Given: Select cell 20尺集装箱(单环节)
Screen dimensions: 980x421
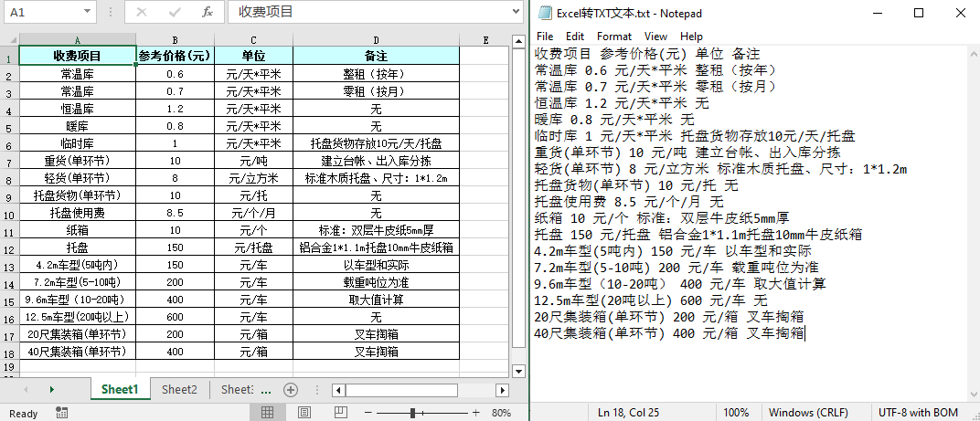Looking at the screenshot, I should (x=78, y=334).
